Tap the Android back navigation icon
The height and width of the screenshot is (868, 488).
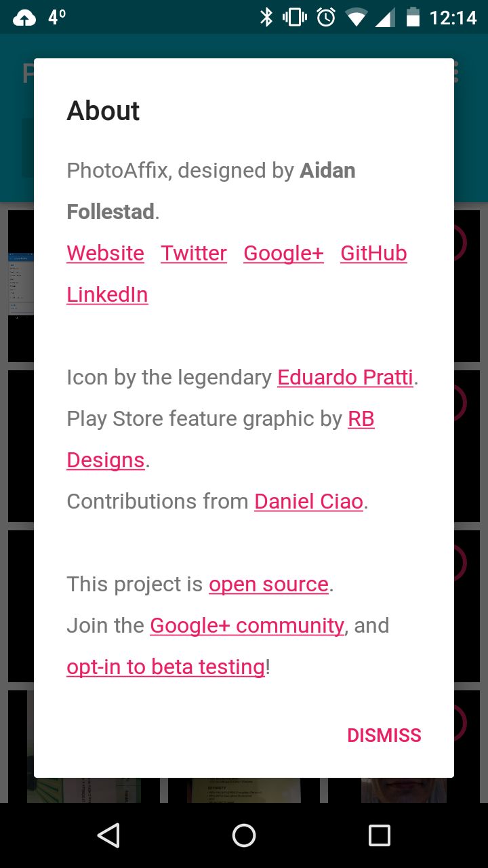pos(108,835)
